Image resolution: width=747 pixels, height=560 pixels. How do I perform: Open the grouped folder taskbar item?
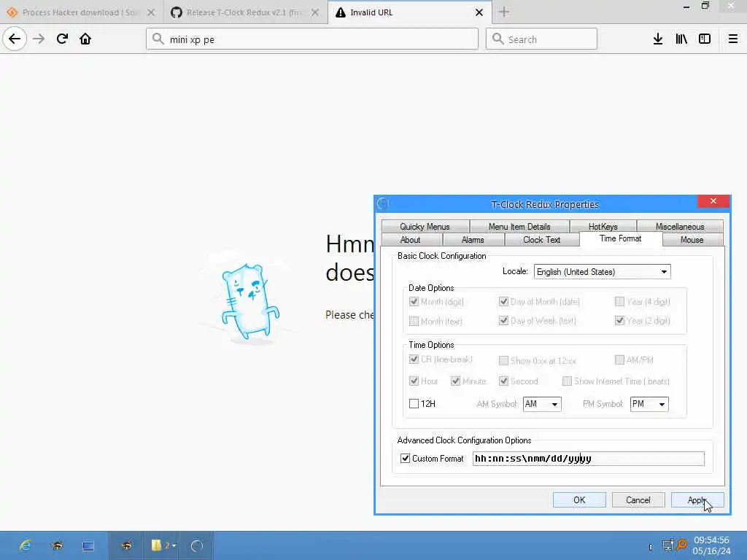(163, 545)
